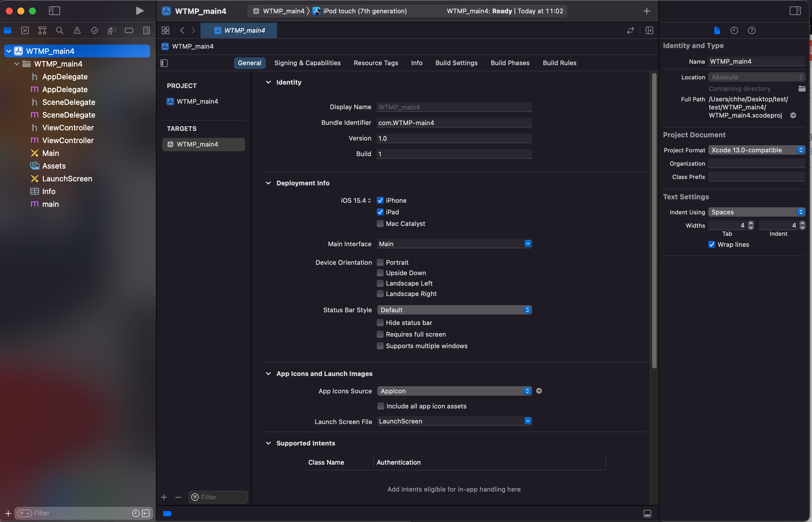Toggle the inspectors panel on the right
This screenshot has height=522, width=812.
click(x=795, y=11)
